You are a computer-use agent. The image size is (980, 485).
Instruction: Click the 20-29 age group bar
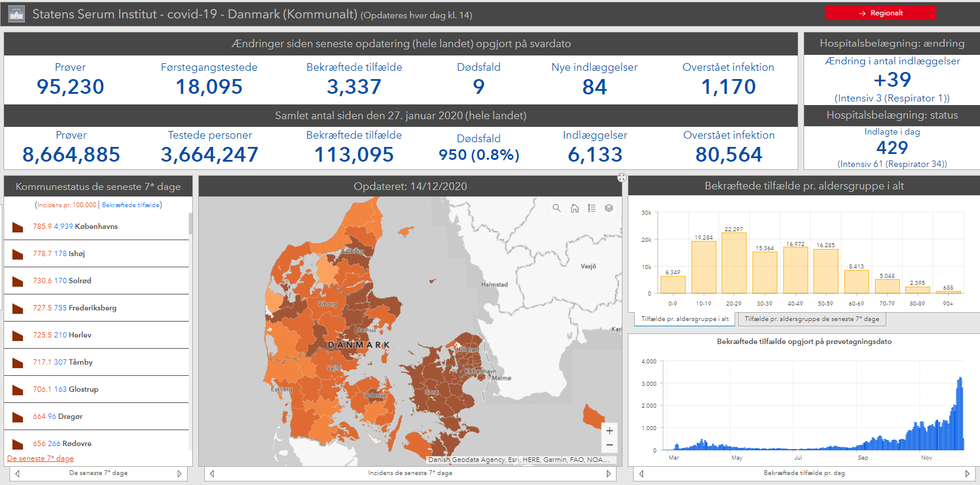pos(734,263)
